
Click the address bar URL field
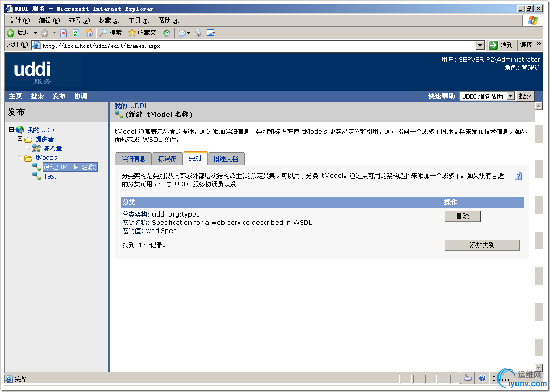tap(259, 46)
